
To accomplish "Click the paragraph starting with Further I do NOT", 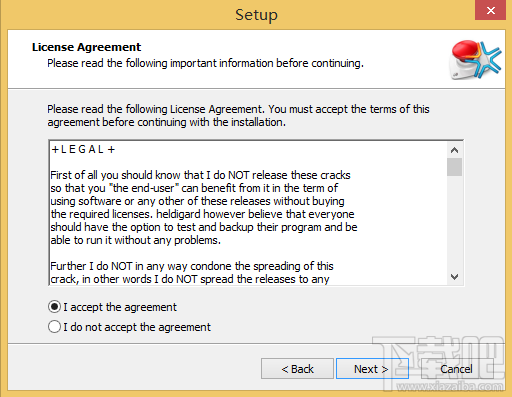I will point(192,272).
